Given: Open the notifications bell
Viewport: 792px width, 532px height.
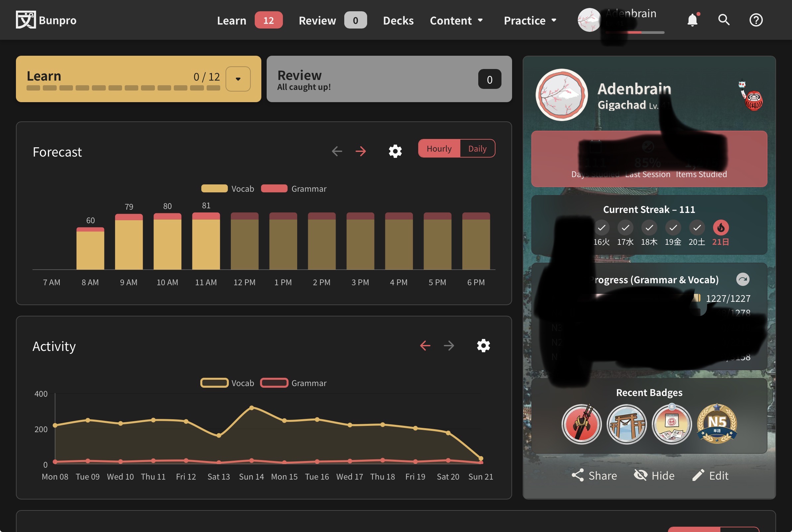Looking at the screenshot, I should [x=692, y=20].
